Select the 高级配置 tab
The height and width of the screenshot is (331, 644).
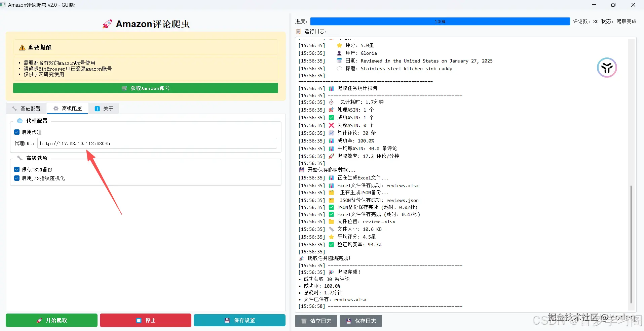[x=68, y=108]
